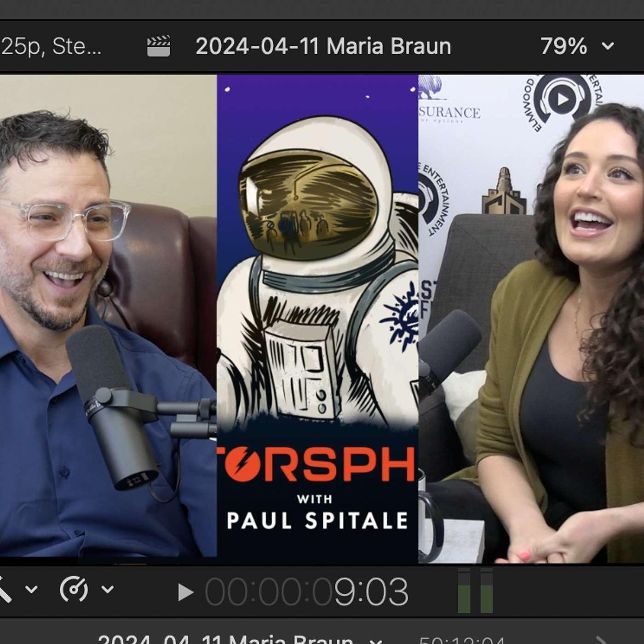Image resolution: width=644 pixels, height=644 pixels.
Task: Expand the magic wand enhancements chevron
Action: click(31, 589)
